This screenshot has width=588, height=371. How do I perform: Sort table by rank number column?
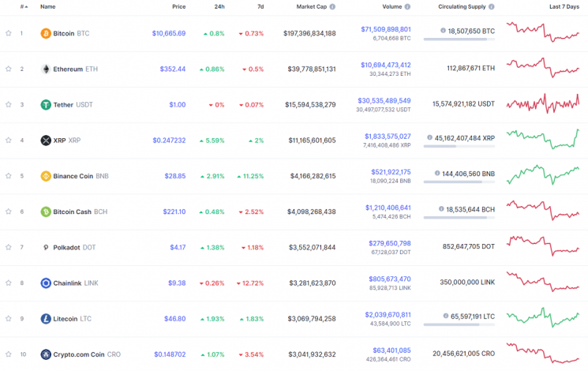tap(24, 7)
